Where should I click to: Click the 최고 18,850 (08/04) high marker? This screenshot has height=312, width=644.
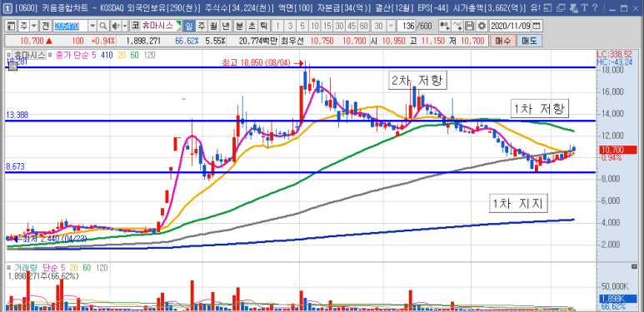point(263,63)
